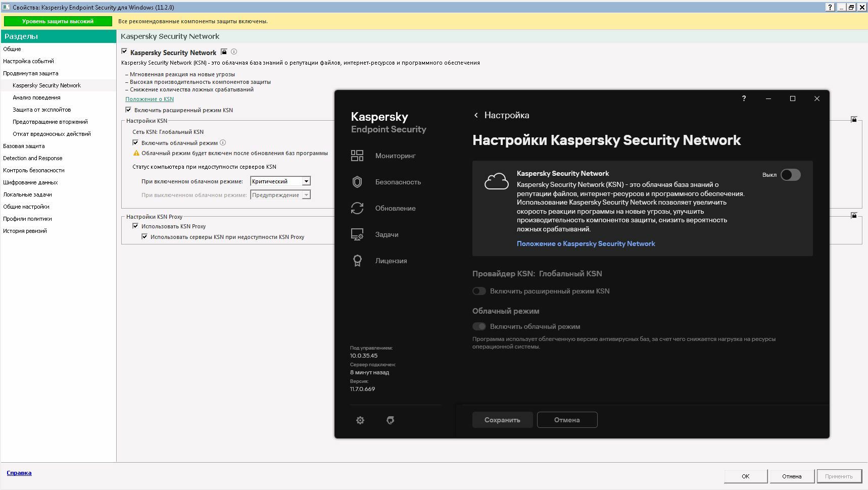The width and height of the screenshot is (868, 490).
Task: Uncheck Включить расширенный режим KSN checkbox
Action: (128, 110)
